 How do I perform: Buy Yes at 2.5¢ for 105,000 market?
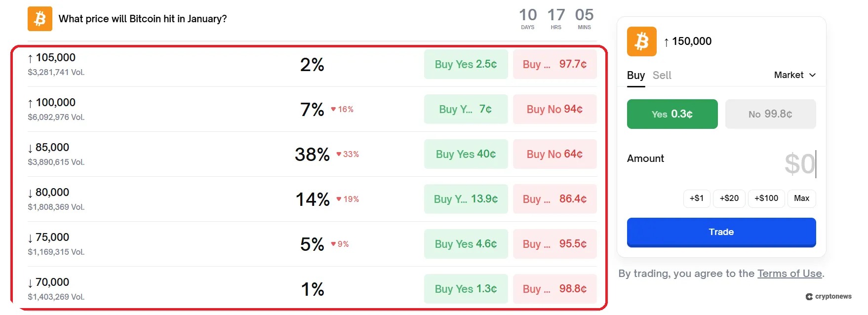click(x=466, y=64)
